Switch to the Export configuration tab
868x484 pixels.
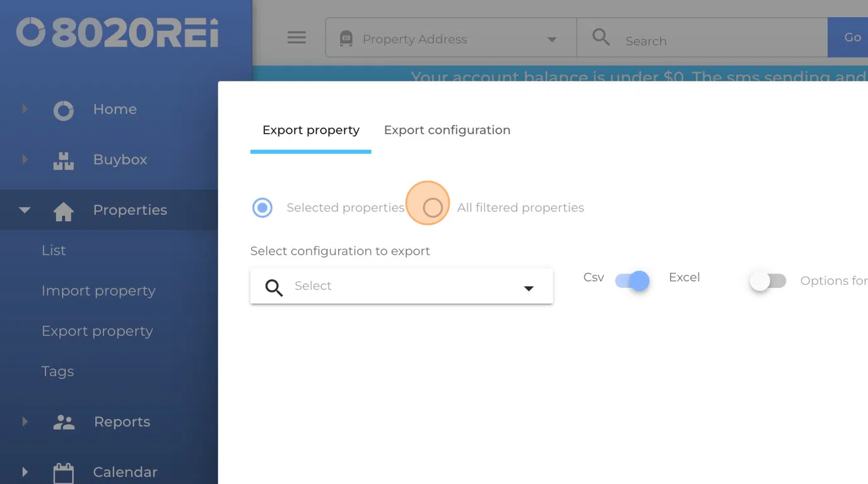(x=447, y=130)
